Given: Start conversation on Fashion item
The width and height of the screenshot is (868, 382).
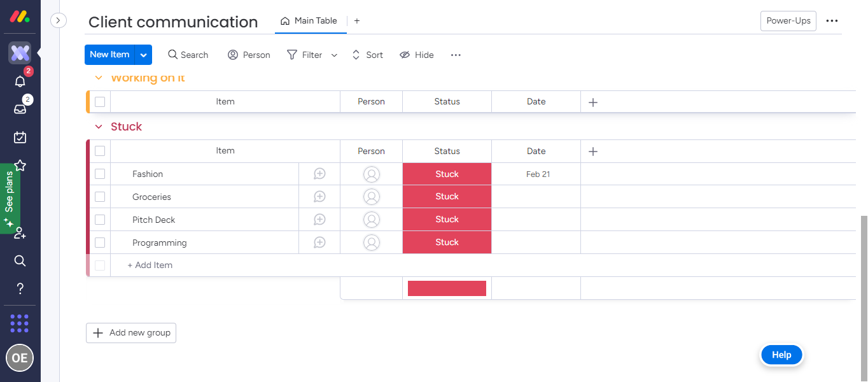Looking at the screenshot, I should click(x=319, y=174).
